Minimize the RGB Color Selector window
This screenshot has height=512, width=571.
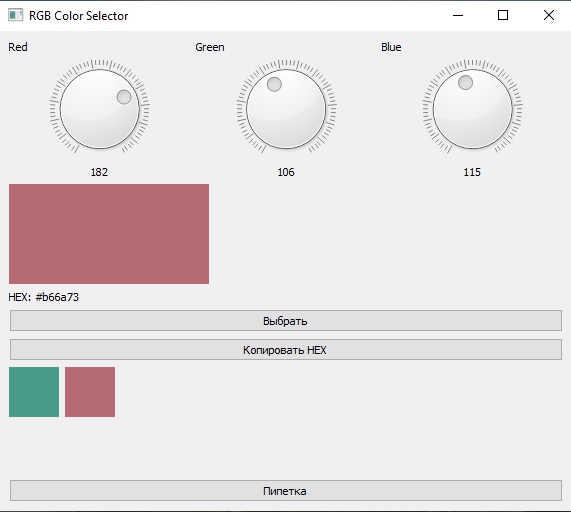coord(458,15)
